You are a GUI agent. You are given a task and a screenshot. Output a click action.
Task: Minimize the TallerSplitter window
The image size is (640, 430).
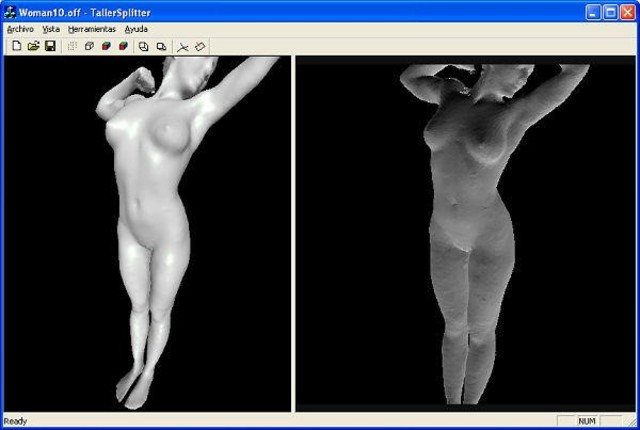(593, 12)
